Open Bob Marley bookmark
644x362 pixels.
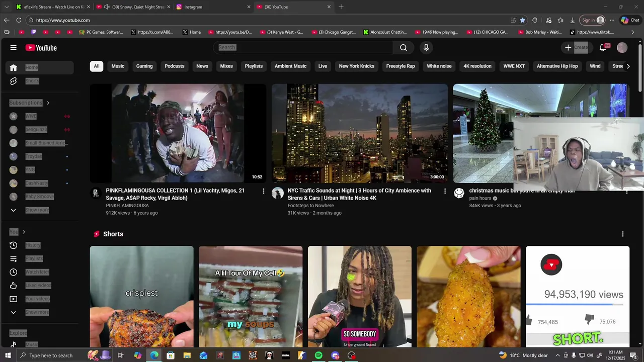pos(539,32)
